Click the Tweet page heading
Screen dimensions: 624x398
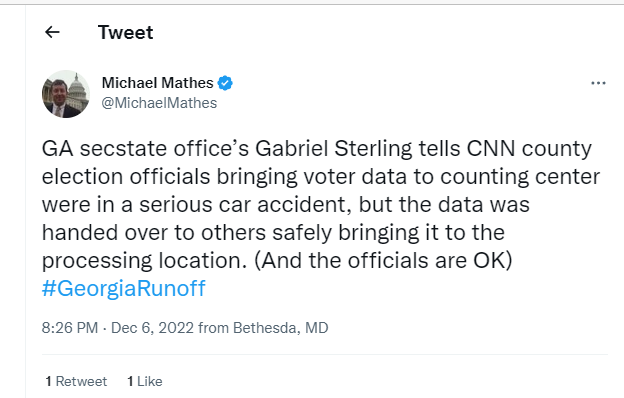(x=125, y=32)
